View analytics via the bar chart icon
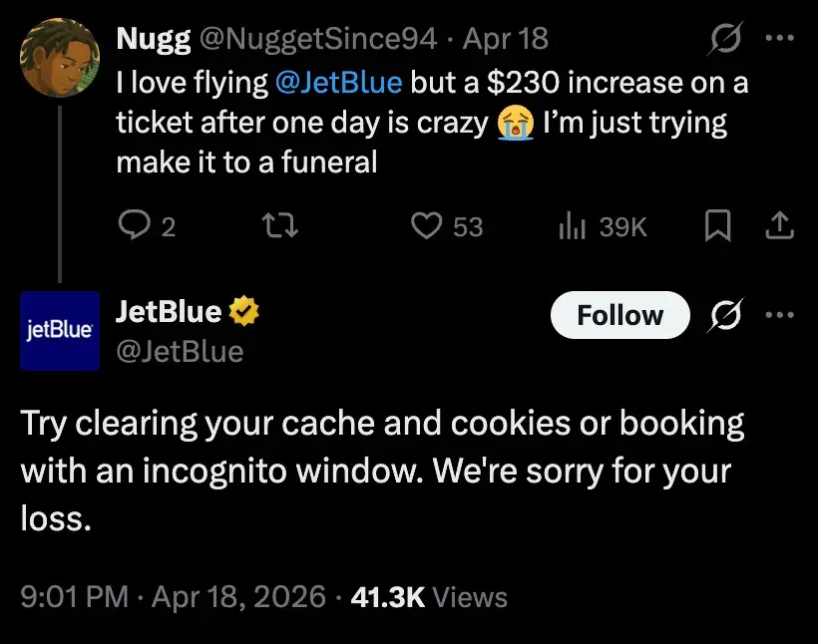 coord(571,226)
